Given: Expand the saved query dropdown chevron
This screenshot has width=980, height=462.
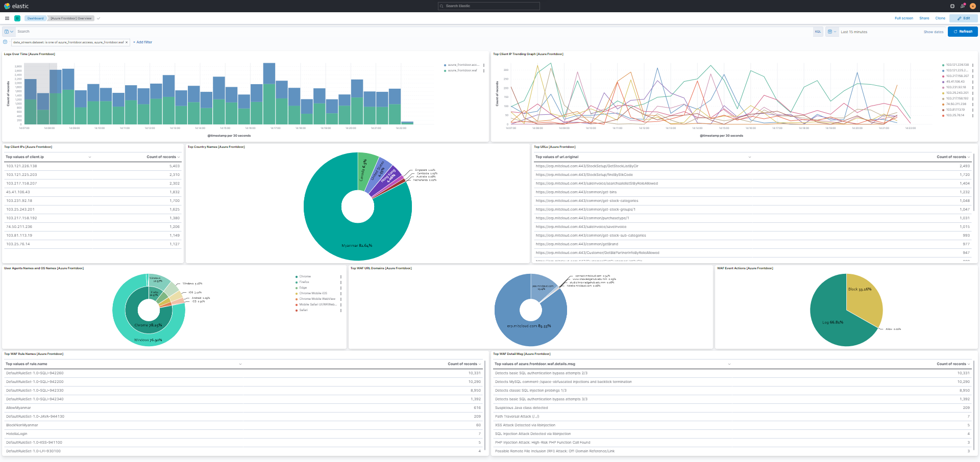Looking at the screenshot, I should click(x=12, y=31).
